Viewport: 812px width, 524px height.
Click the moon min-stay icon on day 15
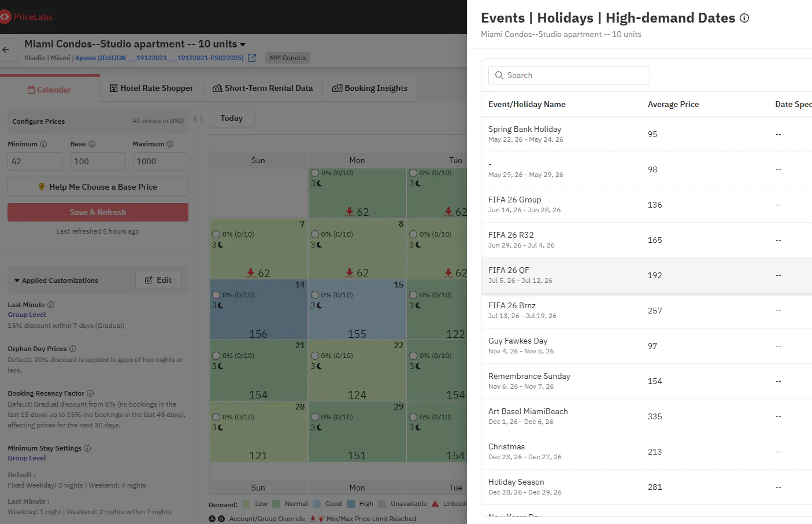[319, 305]
